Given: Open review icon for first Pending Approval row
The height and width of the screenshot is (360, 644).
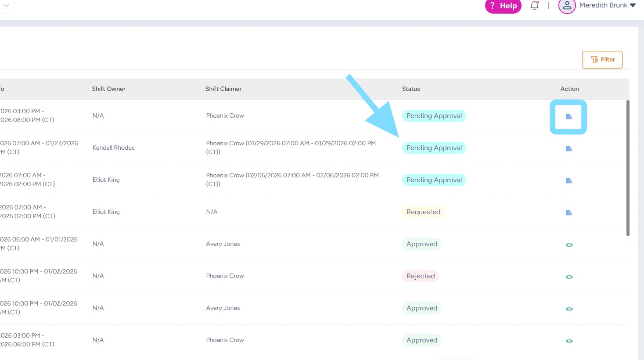Looking at the screenshot, I should (x=569, y=116).
